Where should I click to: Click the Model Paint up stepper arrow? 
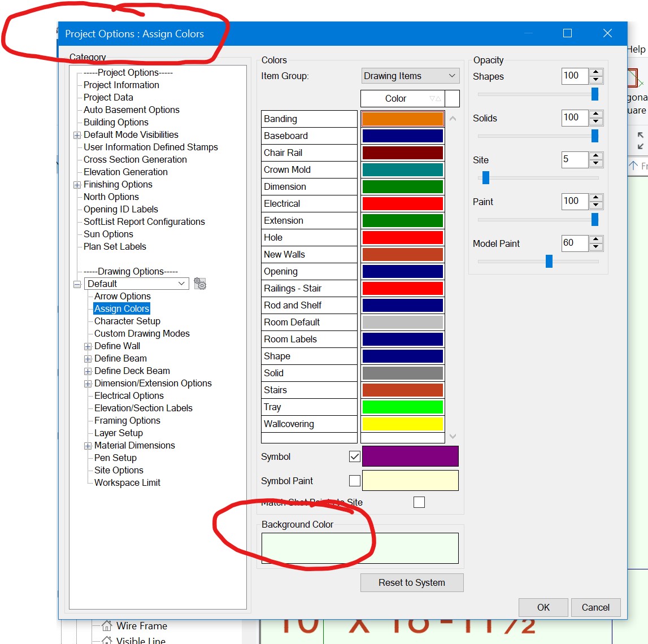596,240
